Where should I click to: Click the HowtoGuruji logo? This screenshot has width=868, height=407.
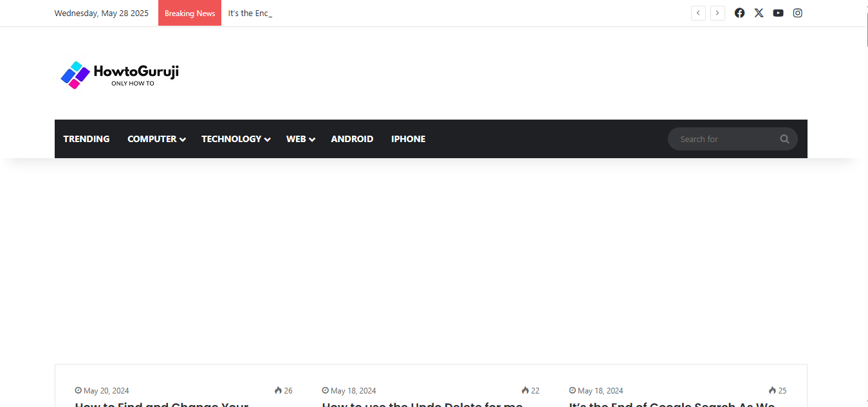[x=120, y=75]
